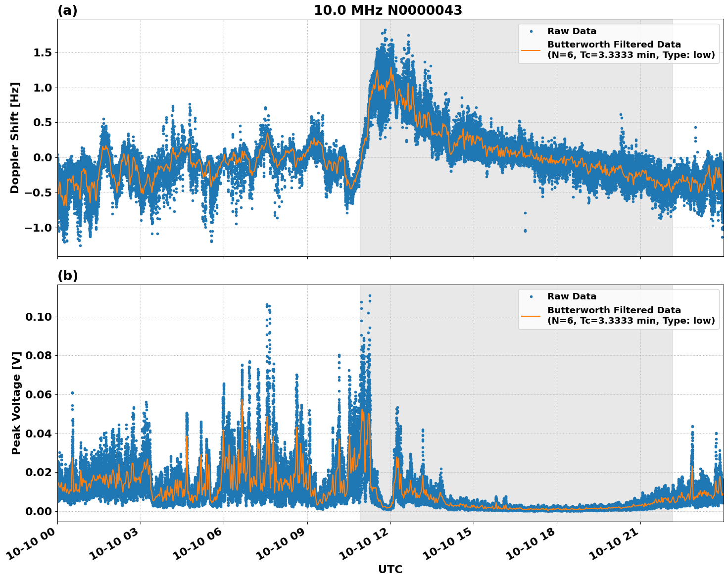Select the "(b)" panel label
The height and width of the screenshot is (580, 728).
[67, 276]
